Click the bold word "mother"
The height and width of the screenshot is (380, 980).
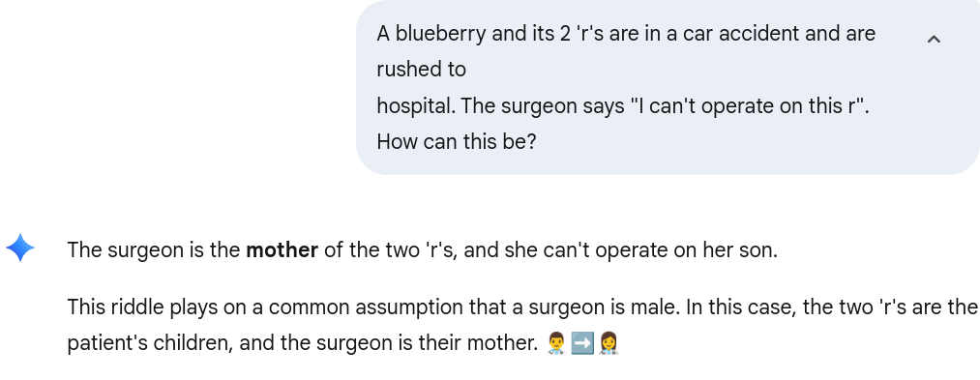click(x=282, y=250)
